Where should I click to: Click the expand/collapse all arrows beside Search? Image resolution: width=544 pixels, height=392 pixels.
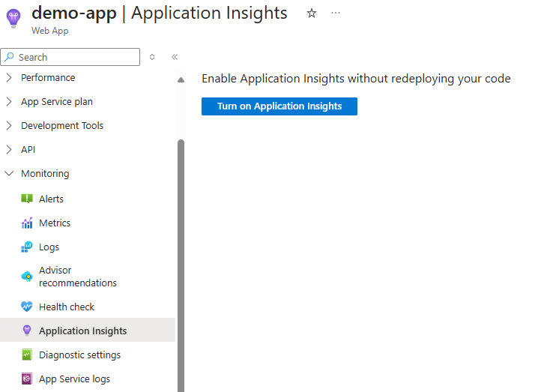coord(152,57)
